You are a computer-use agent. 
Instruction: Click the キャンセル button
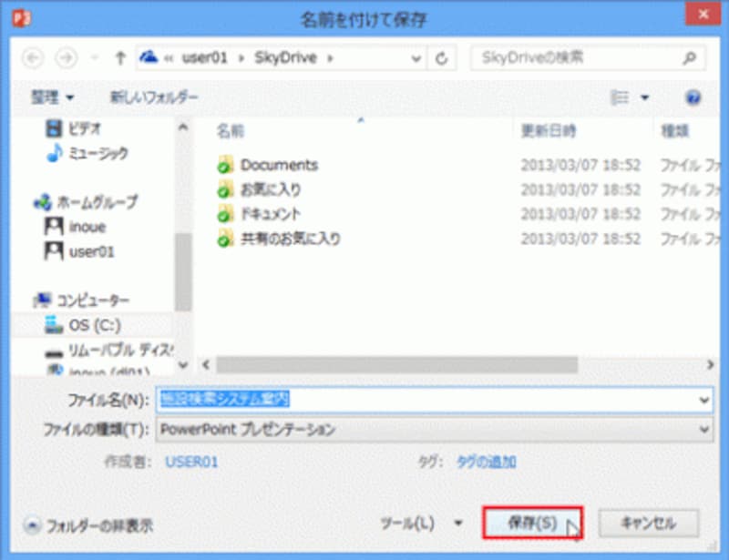click(x=649, y=524)
